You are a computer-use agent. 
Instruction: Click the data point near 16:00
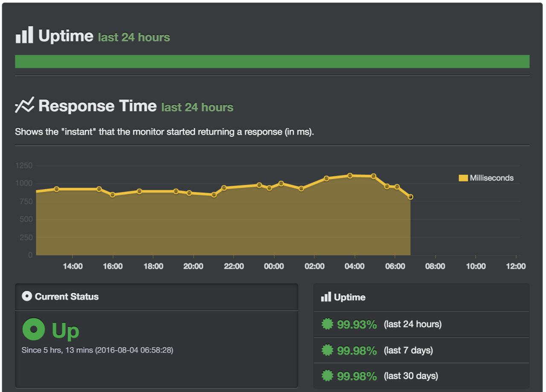coord(113,195)
